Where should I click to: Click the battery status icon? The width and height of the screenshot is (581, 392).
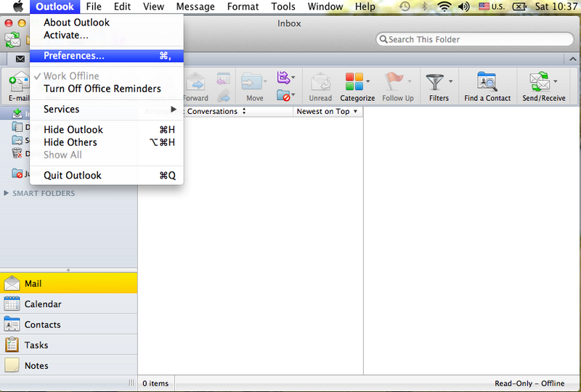tap(519, 7)
